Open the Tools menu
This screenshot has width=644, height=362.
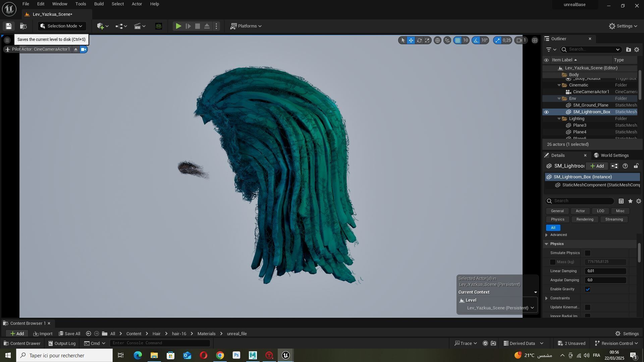click(x=80, y=4)
